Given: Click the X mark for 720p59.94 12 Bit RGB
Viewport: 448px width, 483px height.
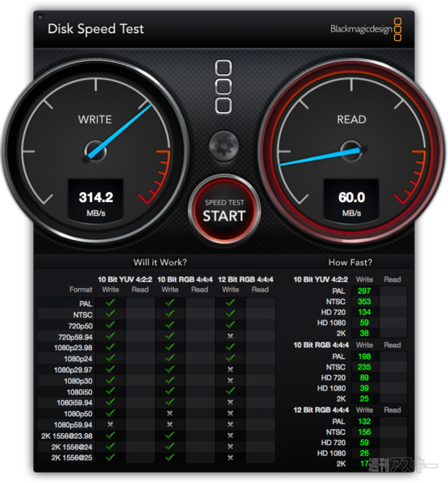Looking at the screenshot, I should pyautogui.click(x=230, y=336).
